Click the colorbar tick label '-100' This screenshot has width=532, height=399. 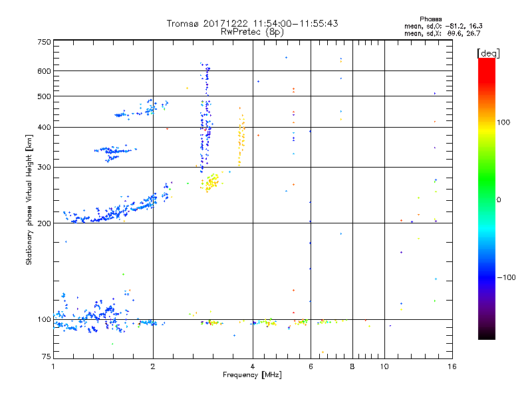click(506, 277)
